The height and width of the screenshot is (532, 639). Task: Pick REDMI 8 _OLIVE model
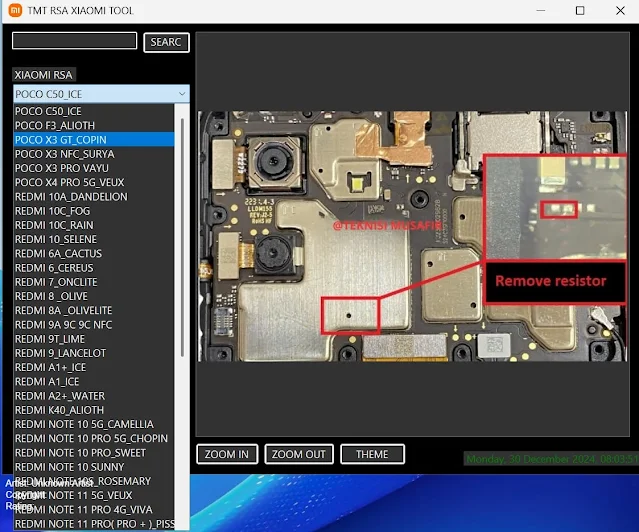tap(94, 296)
